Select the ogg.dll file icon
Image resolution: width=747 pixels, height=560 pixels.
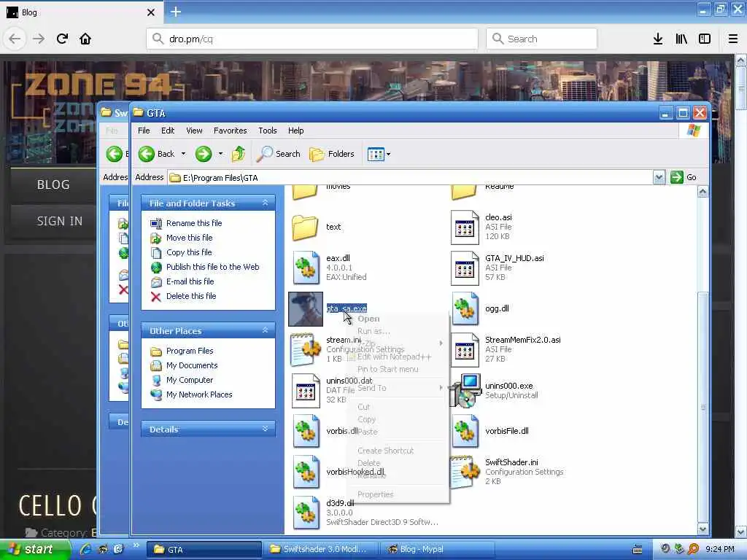465,308
